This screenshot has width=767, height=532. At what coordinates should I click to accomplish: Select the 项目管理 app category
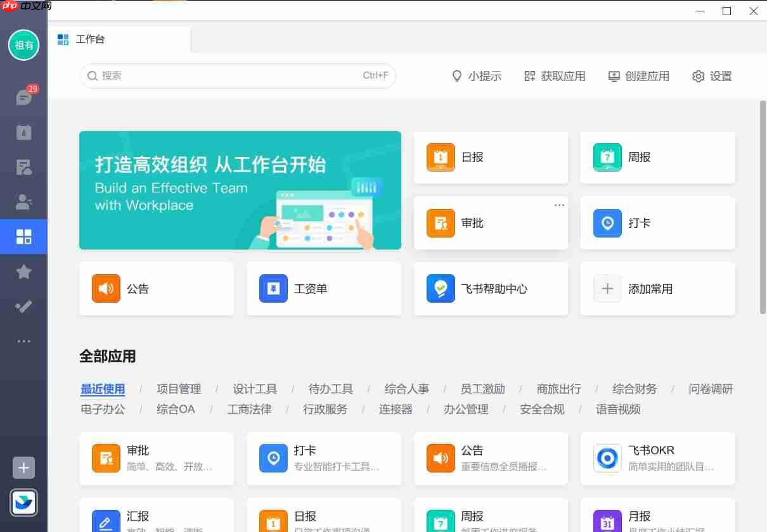pyautogui.click(x=177, y=388)
